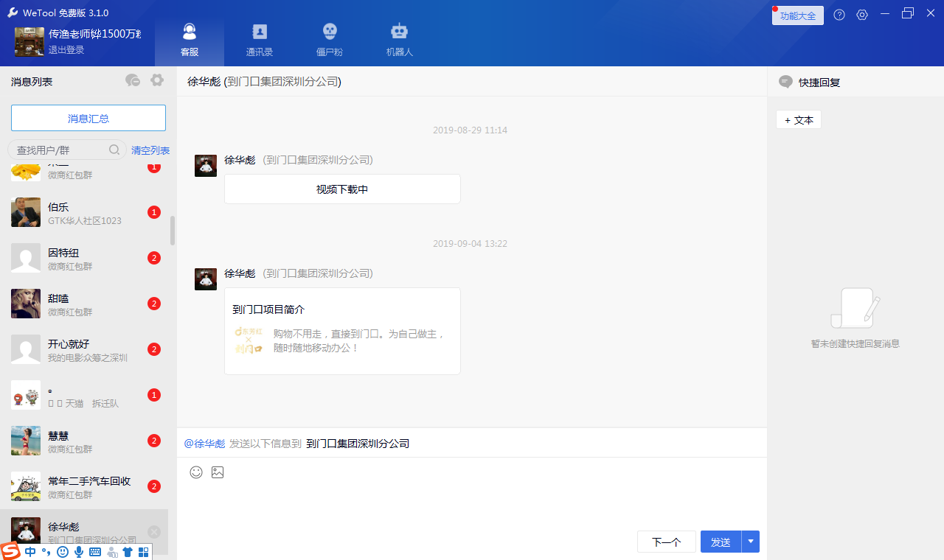Select the 徐华彪 conversation in list
The height and width of the screenshot is (560, 944).
tap(84, 532)
